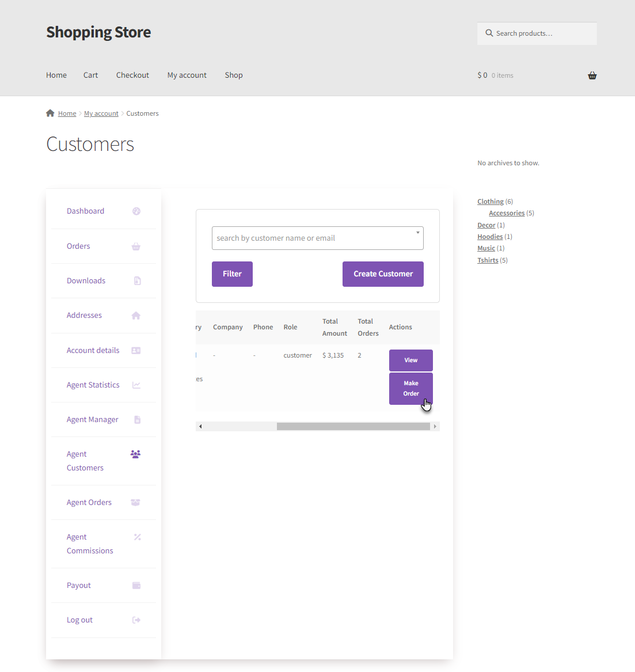Open the customer search dropdown arrow
635x672 pixels.
click(x=417, y=233)
